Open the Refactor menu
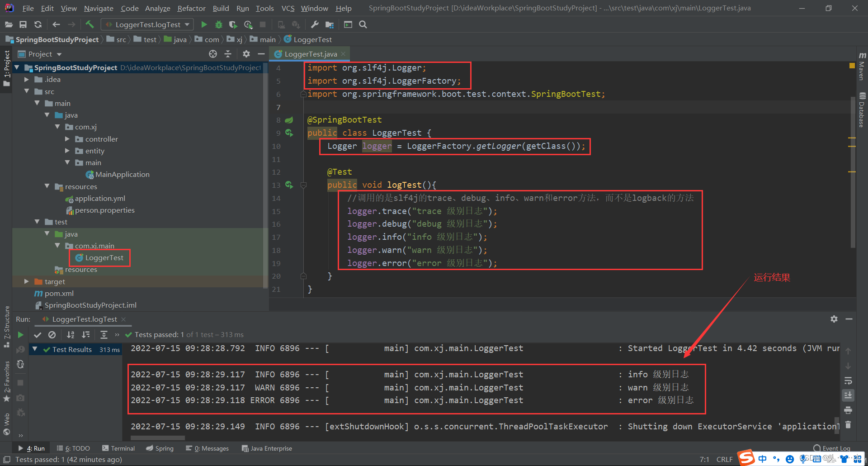The image size is (868, 466). [x=191, y=8]
